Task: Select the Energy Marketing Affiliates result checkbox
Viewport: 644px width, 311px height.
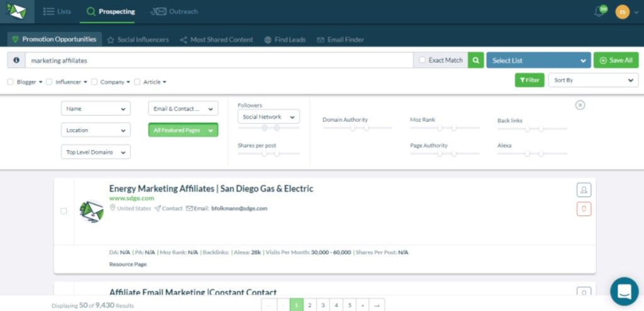Action: click(64, 211)
